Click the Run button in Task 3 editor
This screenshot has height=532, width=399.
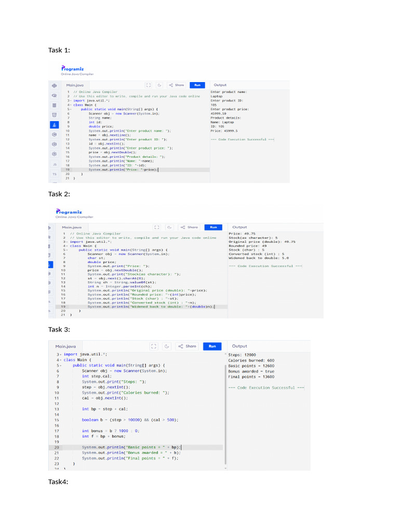pyautogui.click(x=212, y=347)
